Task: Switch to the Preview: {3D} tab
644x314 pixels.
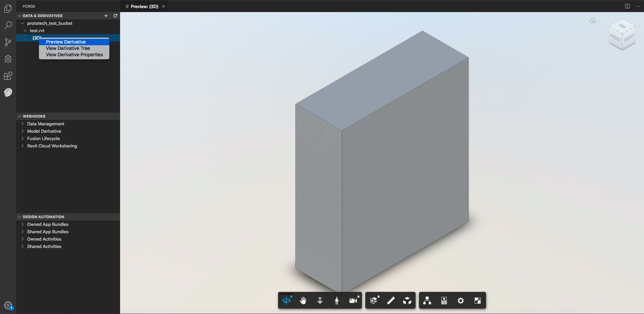Action: [x=144, y=6]
